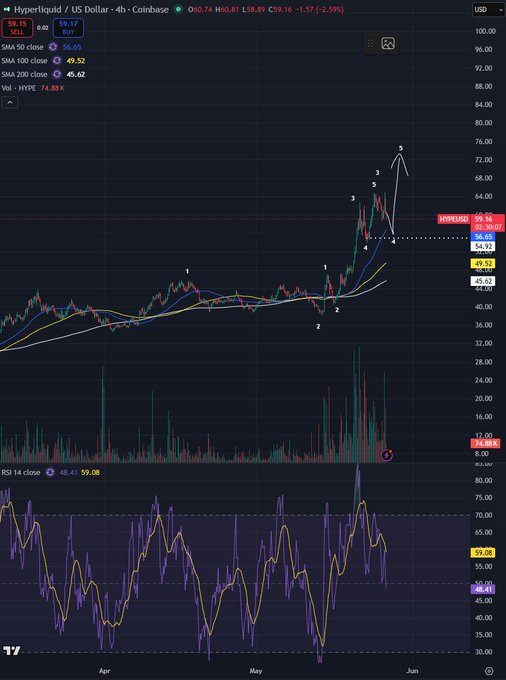This screenshot has height=680, width=506.
Task: Click the SELL 59.15 button
Action: [17, 28]
